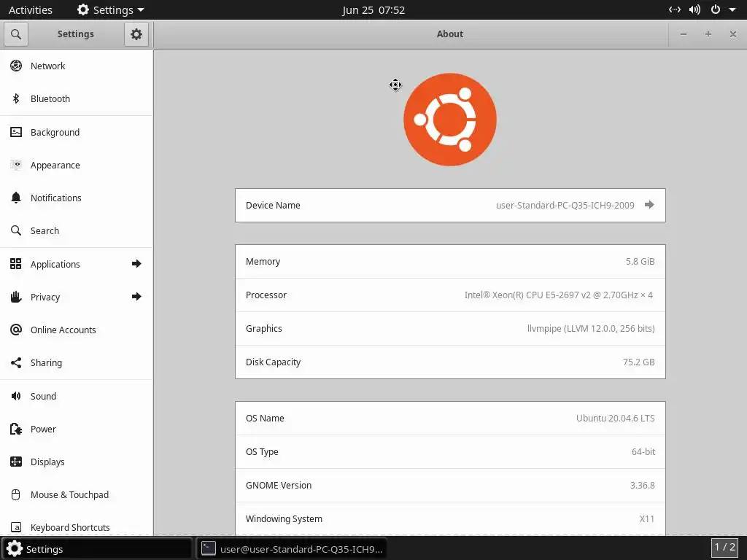Open Notifications settings panel
This screenshot has height=560, width=747.
pyautogui.click(x=77, y=198)
